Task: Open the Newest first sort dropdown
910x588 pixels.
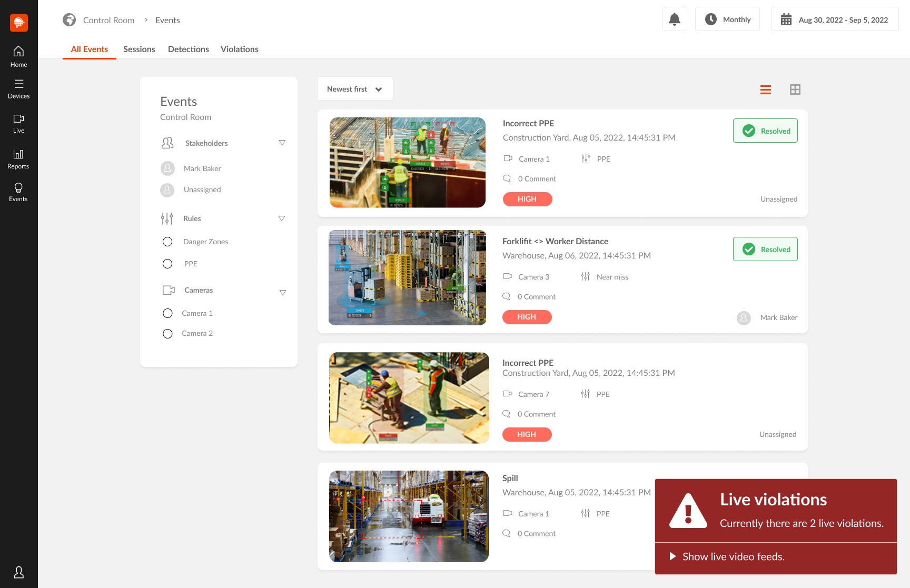Action: pyautogui.click(x=355, y=89)
